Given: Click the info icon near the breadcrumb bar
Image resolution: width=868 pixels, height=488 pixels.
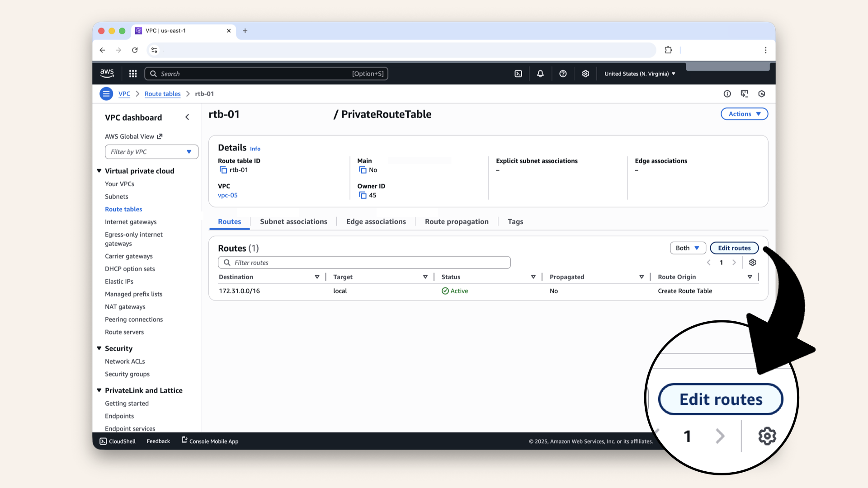Looking at the screenshot, I should coord(727,94).
